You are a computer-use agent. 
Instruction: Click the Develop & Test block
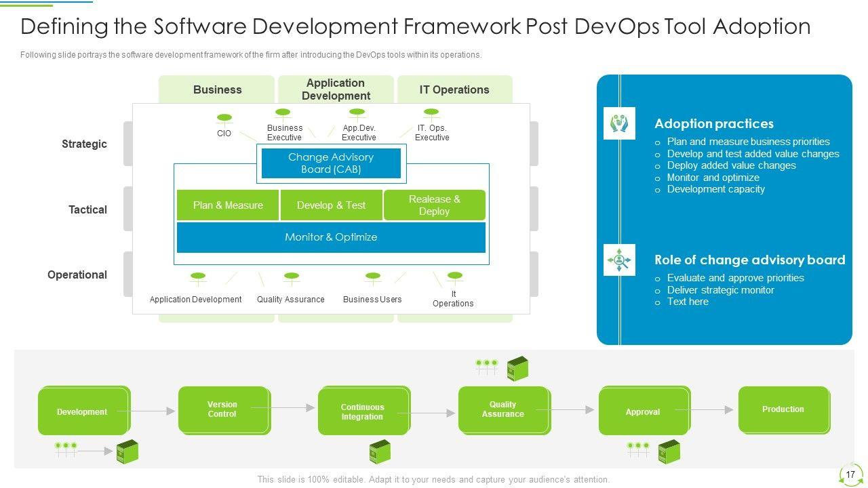[x=331, y=205]
